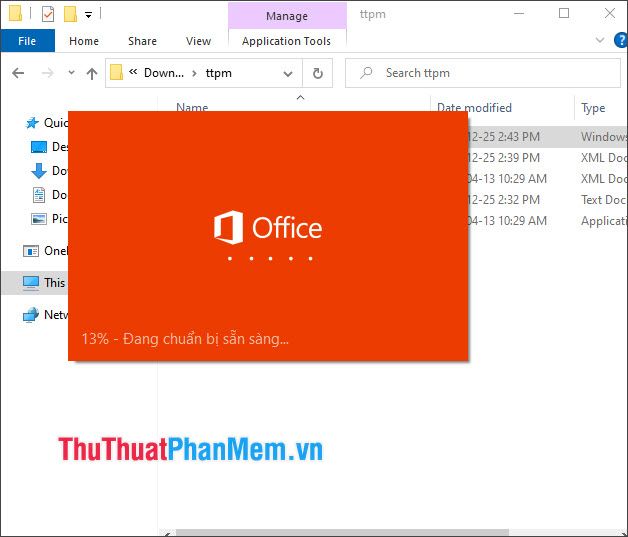628x537 pixels.
Task: Open Downloads with blue arrow icon
Action: [x=49, y=171]
